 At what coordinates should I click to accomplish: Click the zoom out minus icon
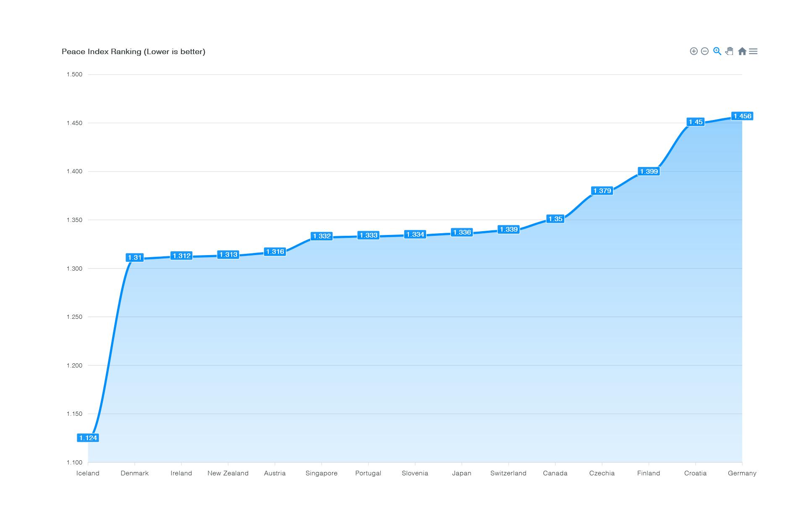pyautogui.click(x=705, y=51)
